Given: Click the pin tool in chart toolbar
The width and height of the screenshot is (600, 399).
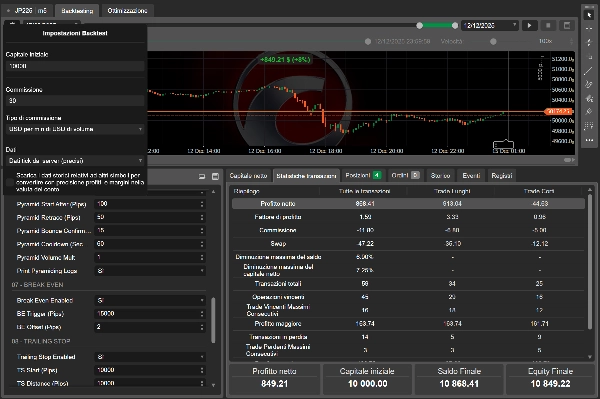Looking at the screenshot, I should click(x=589, y=112).
